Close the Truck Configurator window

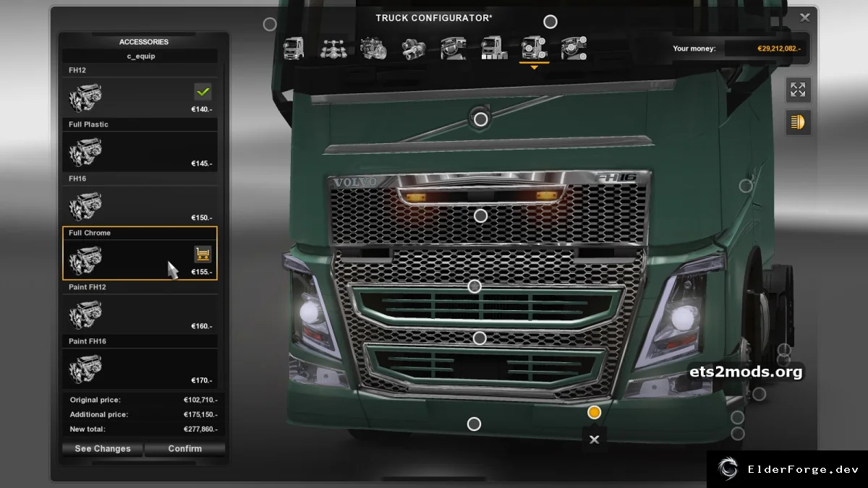(x=804, y=17)
